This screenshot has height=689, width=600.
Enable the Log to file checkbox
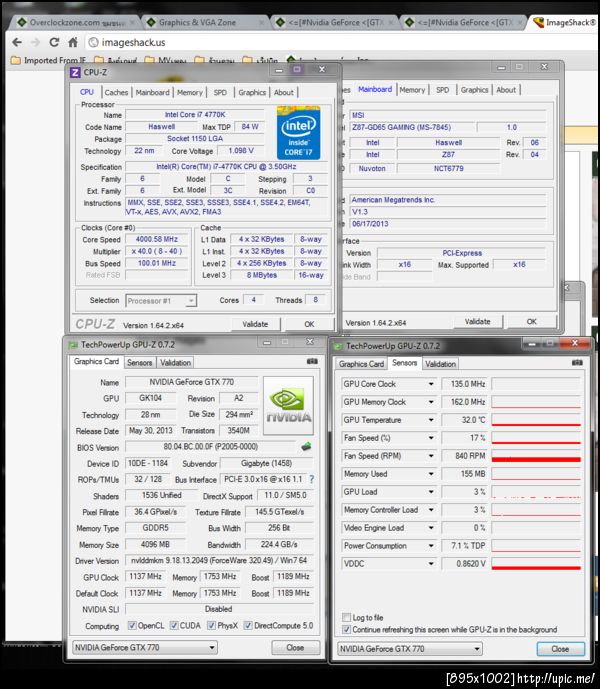point(346,617)
